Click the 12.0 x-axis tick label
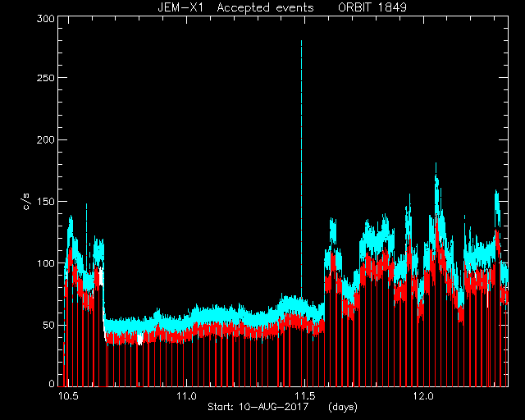The image size is (525, 420). click(423, 396)
